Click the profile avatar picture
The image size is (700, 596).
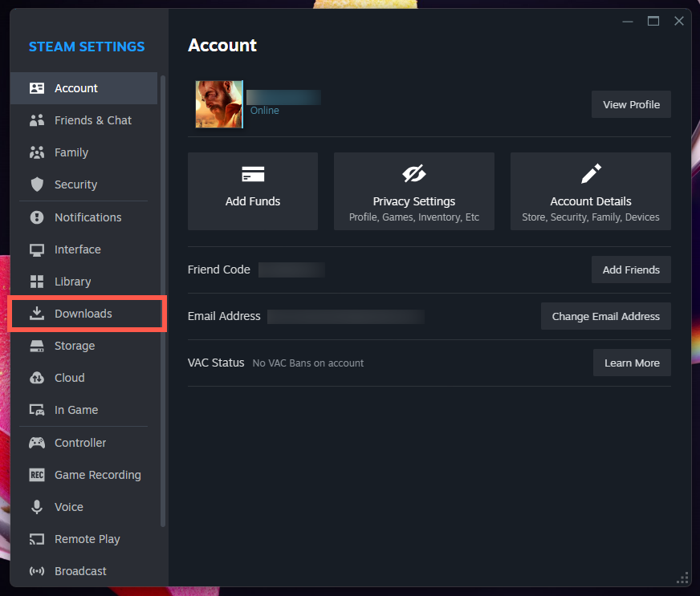pos(219,104)
